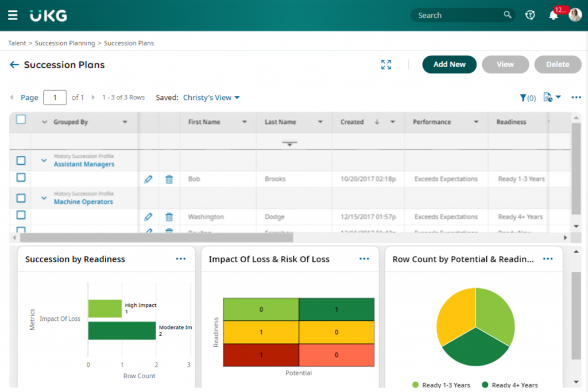Click the dark green matrix cell showing 1
This screenshot has width=588, height=392.
[336, 309]
